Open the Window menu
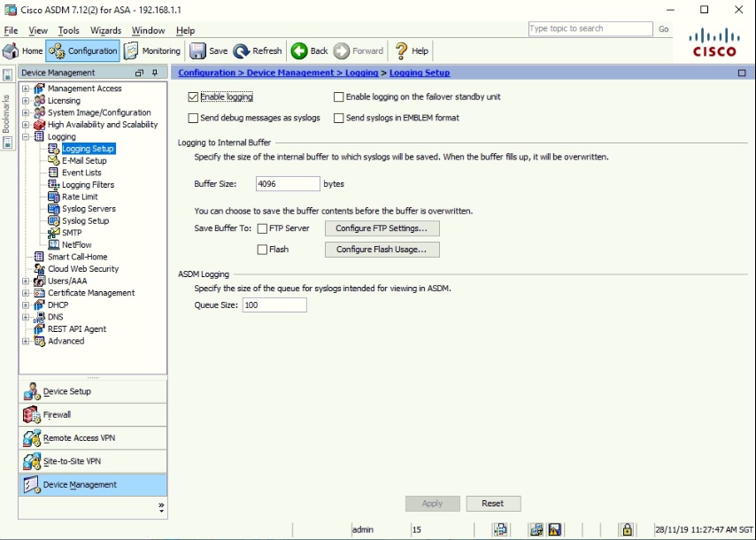The width and height of the screenshot is (756, 540). (x=148, y=30)
